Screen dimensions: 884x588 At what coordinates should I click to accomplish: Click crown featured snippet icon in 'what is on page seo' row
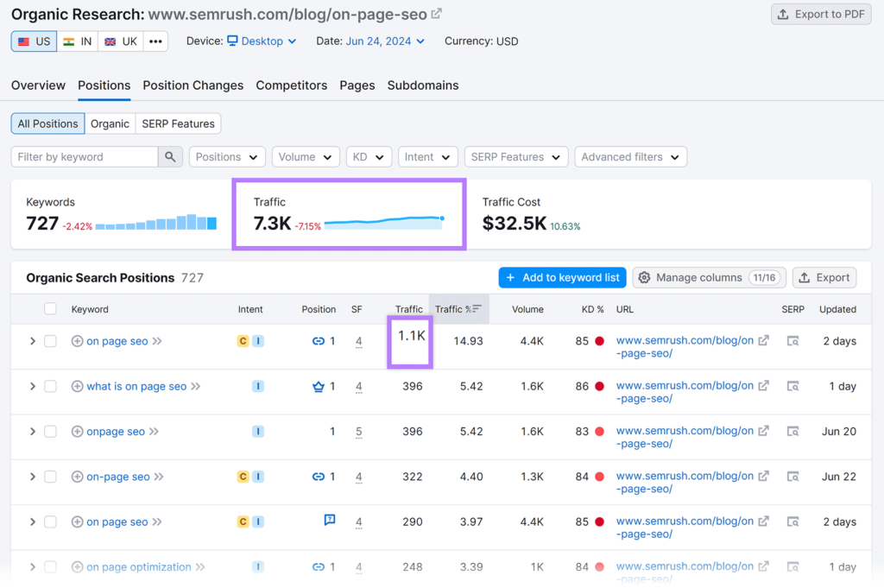pos(319,386)
